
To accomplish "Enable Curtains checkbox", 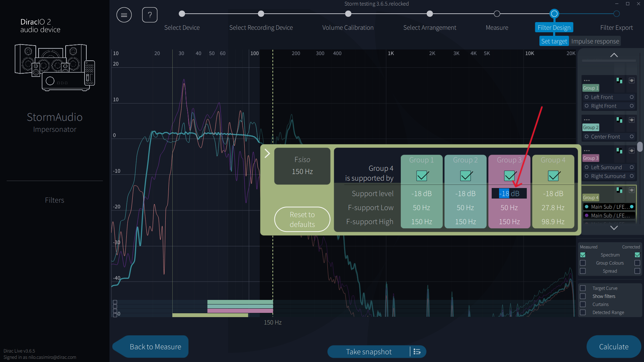I will coord(583,304).
